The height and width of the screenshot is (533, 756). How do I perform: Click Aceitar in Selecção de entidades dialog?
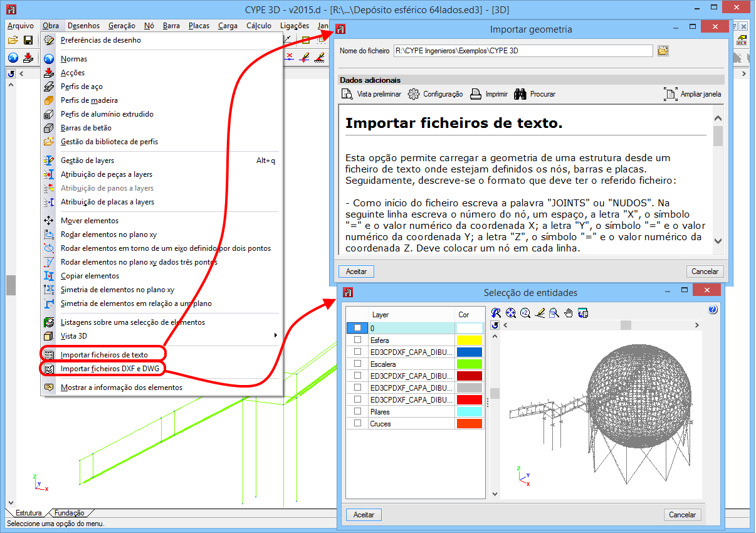pos(364,515)
